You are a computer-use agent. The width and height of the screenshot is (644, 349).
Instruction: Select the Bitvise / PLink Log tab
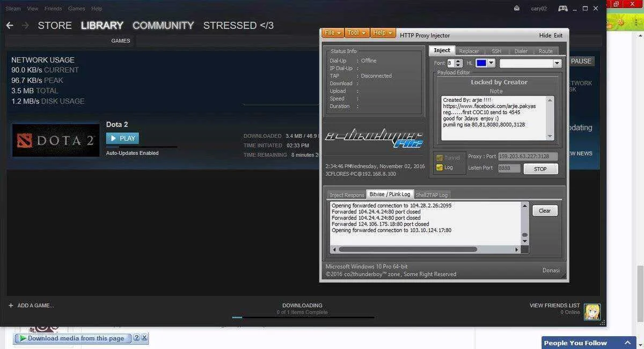tap(390, 194)
